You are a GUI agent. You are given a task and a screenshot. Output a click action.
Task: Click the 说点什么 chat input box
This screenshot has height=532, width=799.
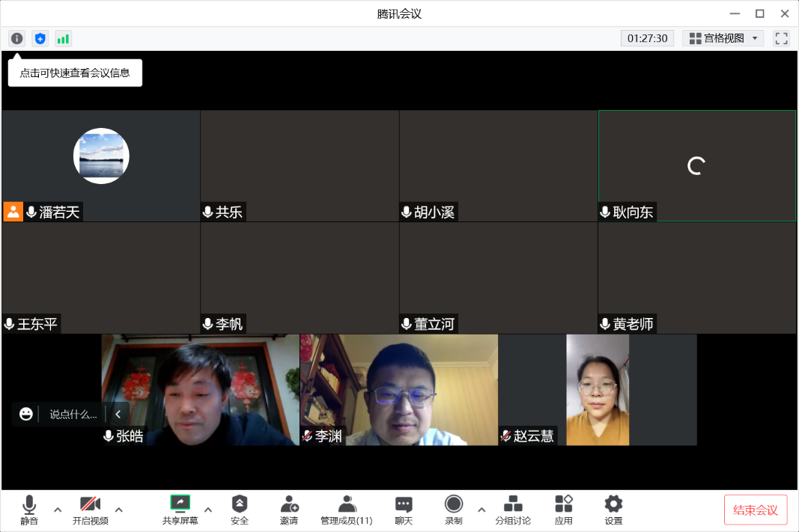click(x=73, y=414)
